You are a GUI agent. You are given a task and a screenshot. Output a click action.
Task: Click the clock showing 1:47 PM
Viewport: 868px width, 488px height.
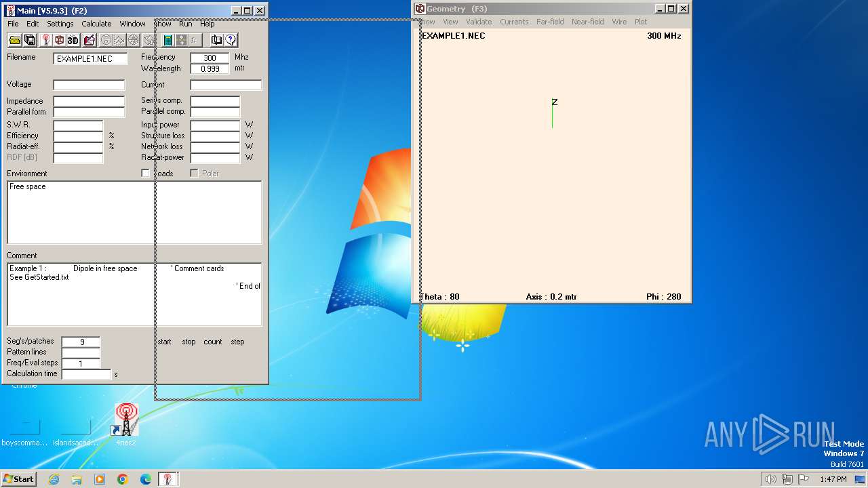(x=833, y=479)
